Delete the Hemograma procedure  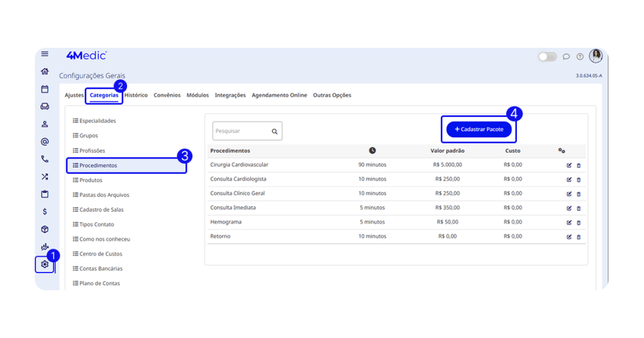(579, 223)
